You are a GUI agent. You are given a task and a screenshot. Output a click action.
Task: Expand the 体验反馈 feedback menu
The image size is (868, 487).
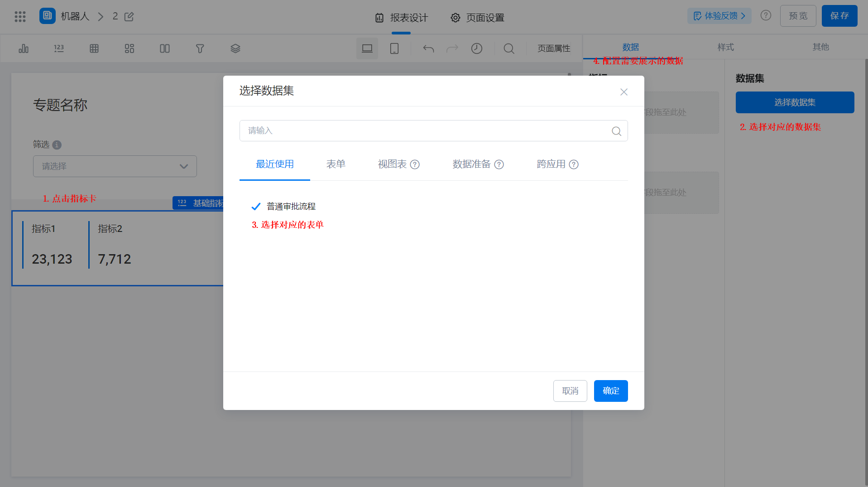[x=719, y=16]
